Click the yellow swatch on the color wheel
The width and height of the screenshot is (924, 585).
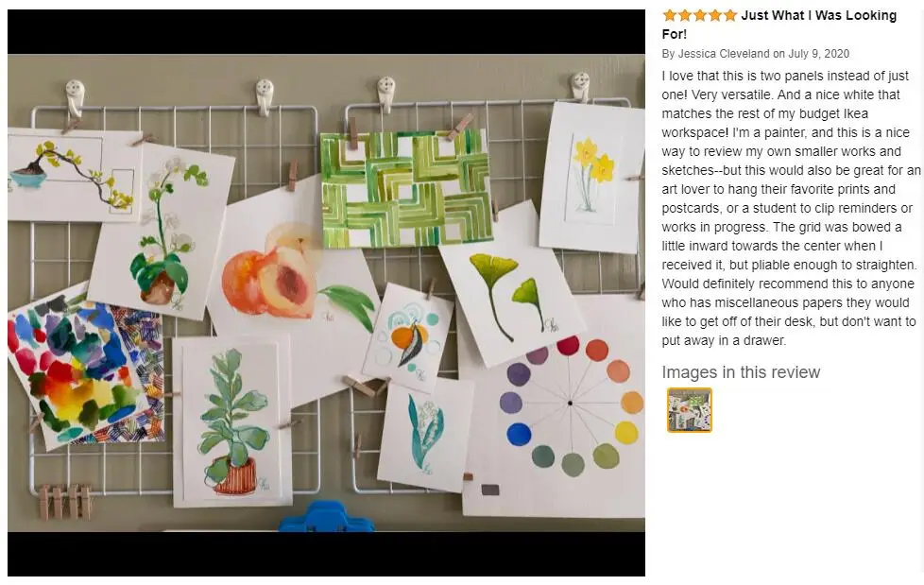[626, 433]
